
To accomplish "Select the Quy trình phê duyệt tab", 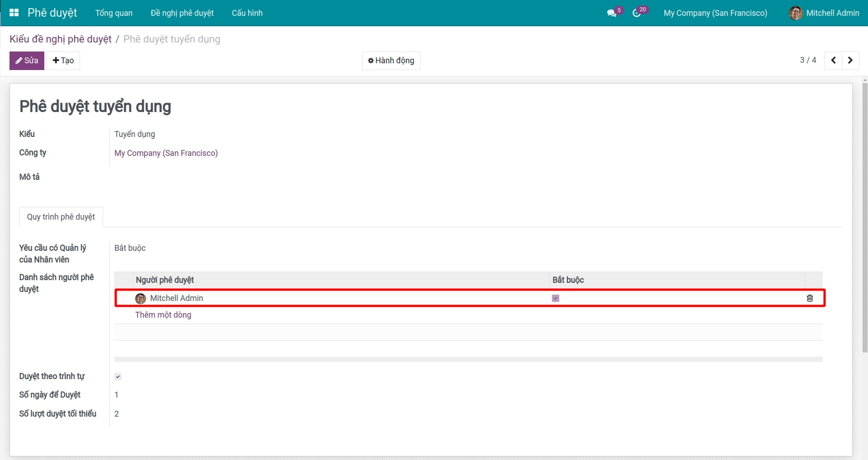I will (x=61, y=217).
